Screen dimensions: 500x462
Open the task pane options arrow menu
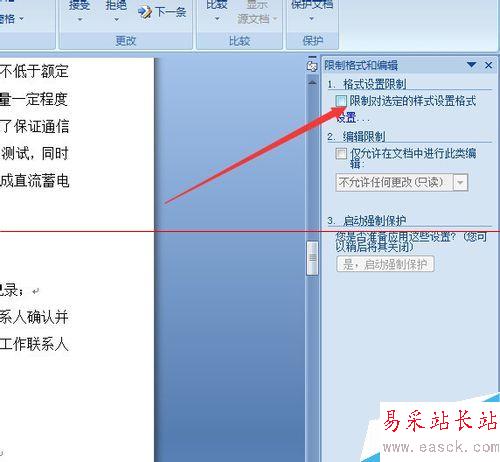point(471,65)
